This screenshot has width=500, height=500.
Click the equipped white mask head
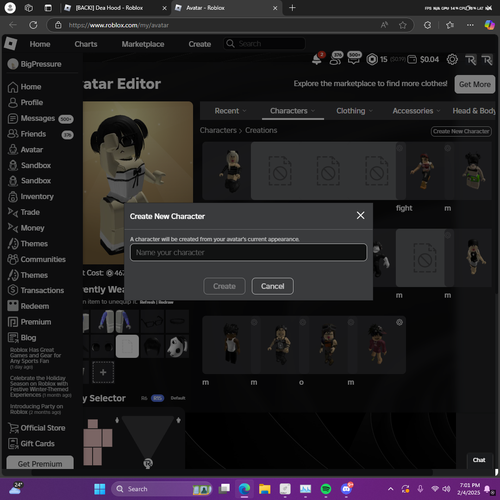pyautogui.click(x=177, y=347)
